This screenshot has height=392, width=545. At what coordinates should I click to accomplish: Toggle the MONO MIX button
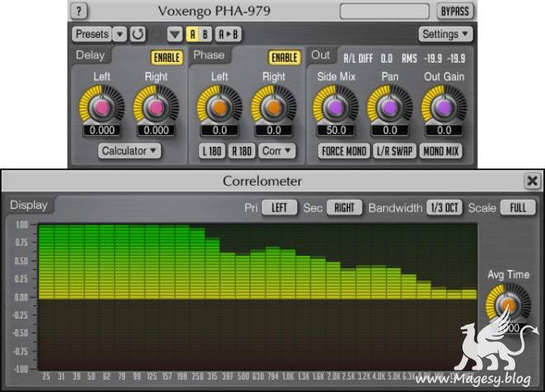click(441, 151)
